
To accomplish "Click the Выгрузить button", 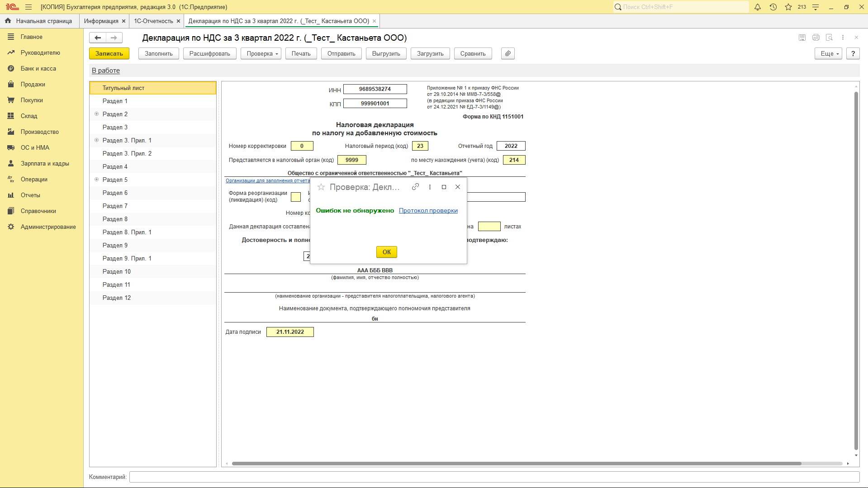I will click(386, 53).
